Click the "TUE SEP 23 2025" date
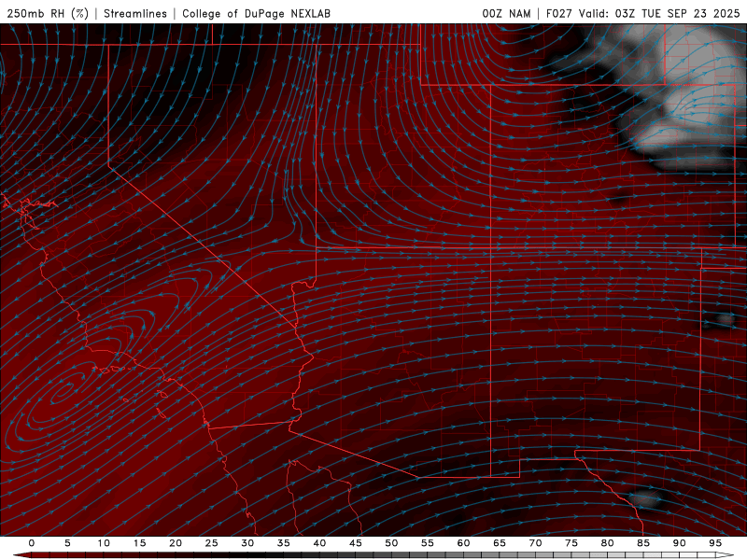The height and width of the screenshot is (560, 747). (690, 13)
